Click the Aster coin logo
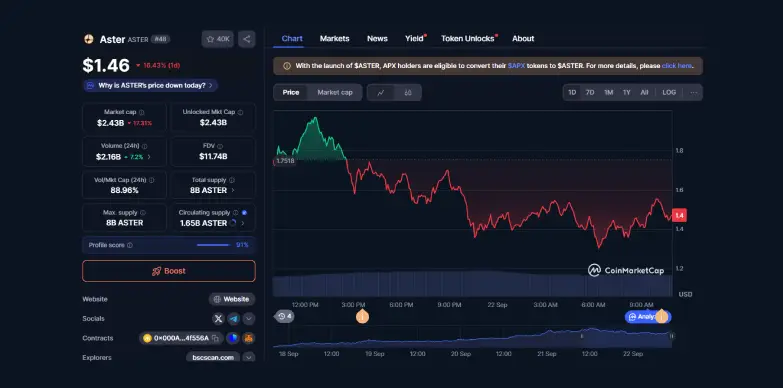Screen dimensions: 783x388 click(89, 39)
